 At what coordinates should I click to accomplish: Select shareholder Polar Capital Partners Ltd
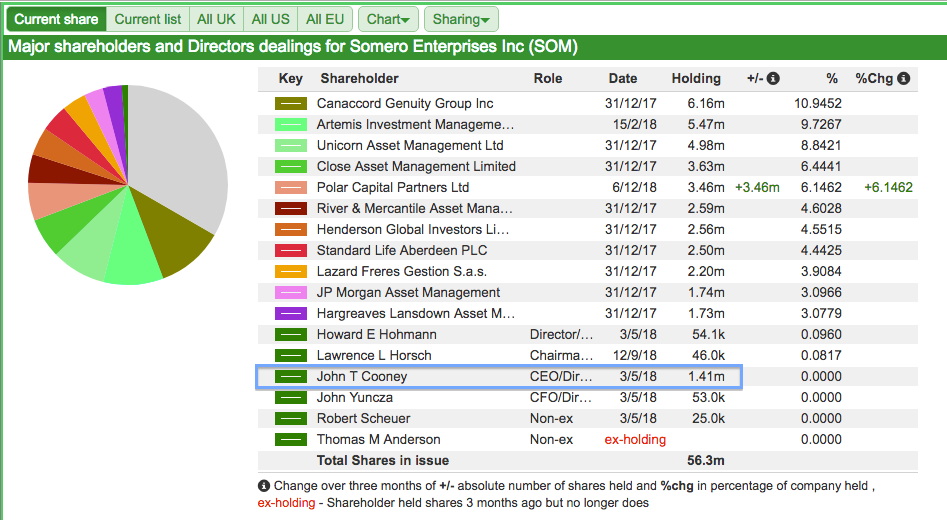393,188
